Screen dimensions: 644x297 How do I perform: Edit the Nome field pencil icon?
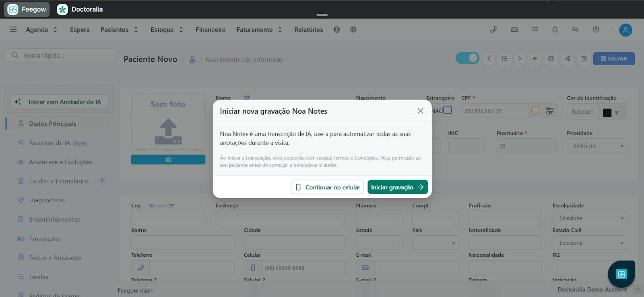247,98
